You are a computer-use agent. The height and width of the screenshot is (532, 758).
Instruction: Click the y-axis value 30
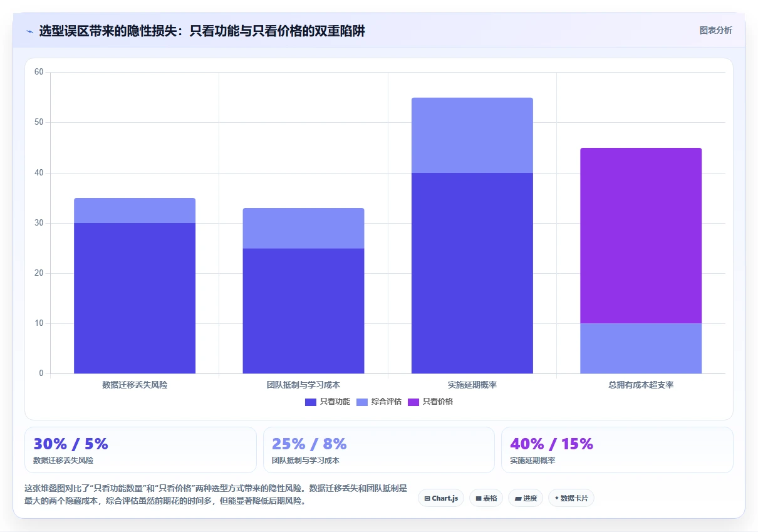click(39, 223)
